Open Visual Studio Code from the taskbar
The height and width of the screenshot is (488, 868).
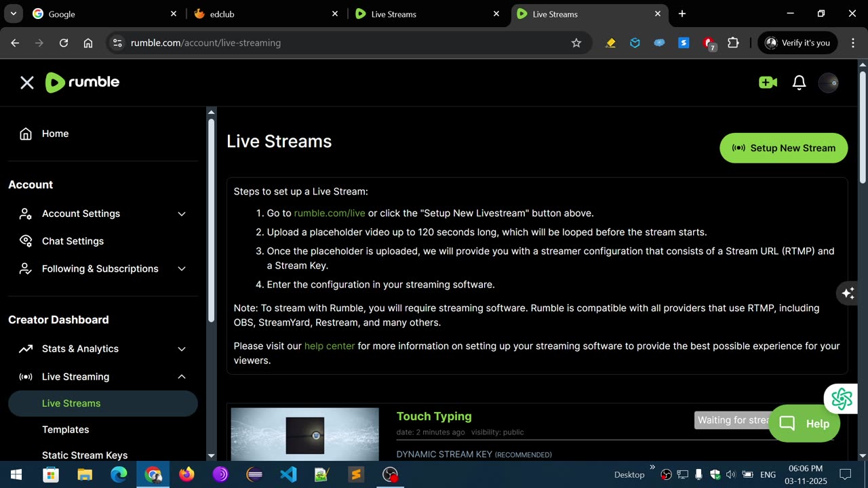pos(288,474)
